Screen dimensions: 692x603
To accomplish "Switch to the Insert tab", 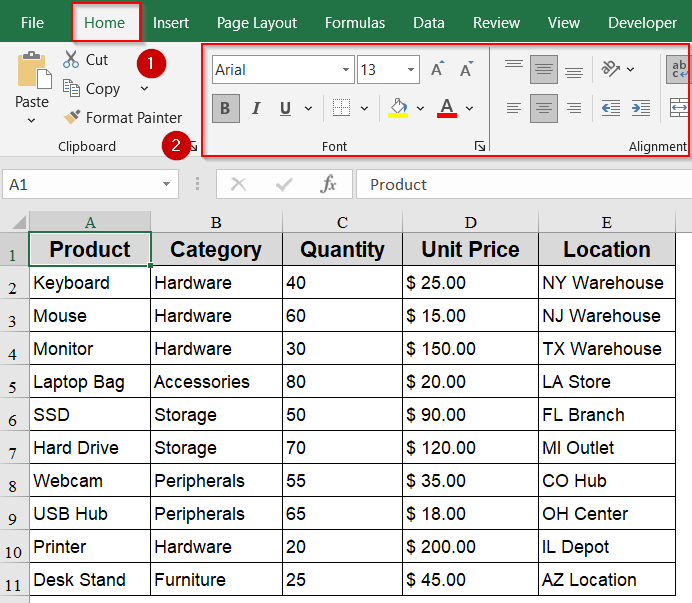I will (x=171, y=23).
